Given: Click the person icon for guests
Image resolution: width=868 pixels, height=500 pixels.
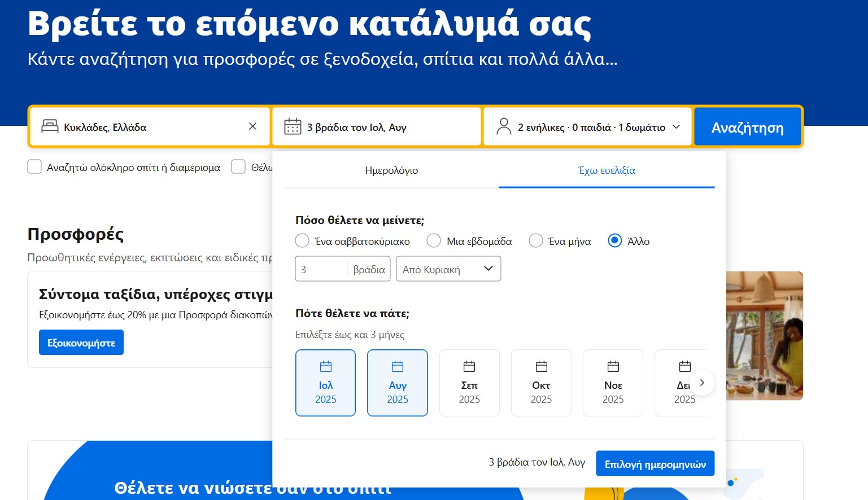Looking at the screenshot, I should pos(503,126).
